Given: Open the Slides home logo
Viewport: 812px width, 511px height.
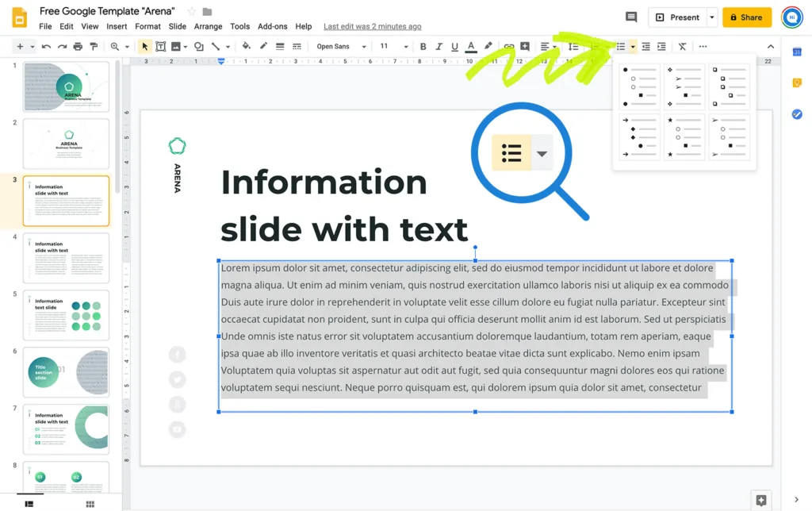Looking at the screenshot, I should [19, 17].
